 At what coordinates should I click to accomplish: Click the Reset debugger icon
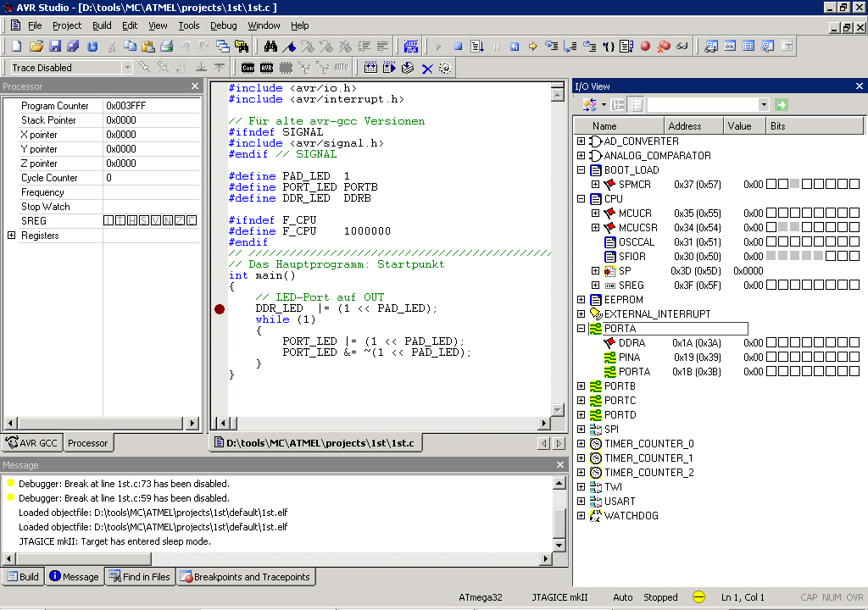[x=515, y=47]
